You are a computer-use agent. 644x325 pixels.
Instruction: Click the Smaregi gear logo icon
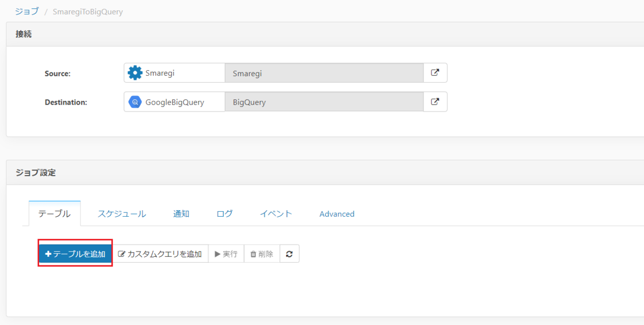(x=135, y=73)
